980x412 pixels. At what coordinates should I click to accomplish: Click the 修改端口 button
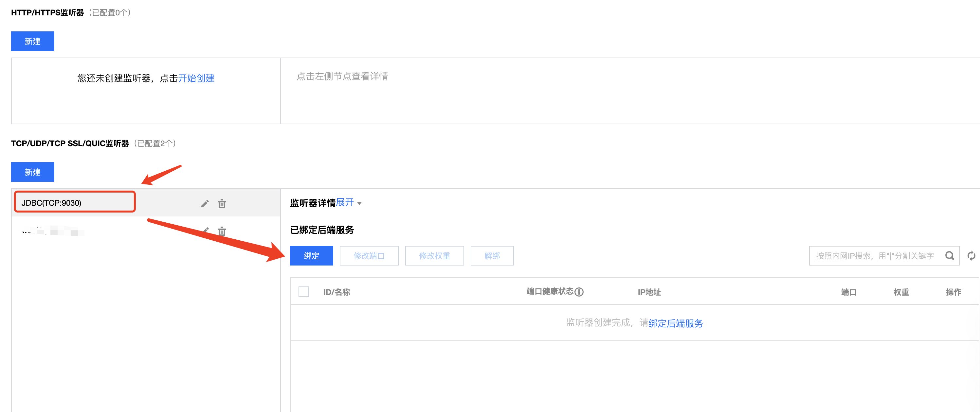tap(369, 256)
